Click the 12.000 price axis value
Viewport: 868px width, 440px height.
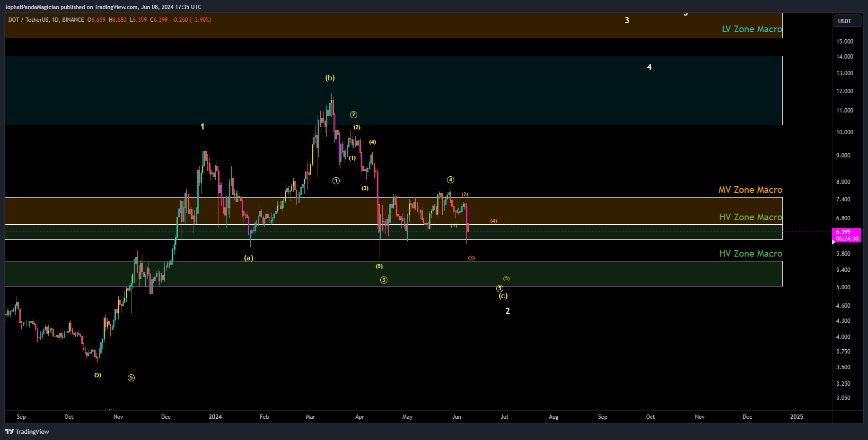tap(845, 91)
